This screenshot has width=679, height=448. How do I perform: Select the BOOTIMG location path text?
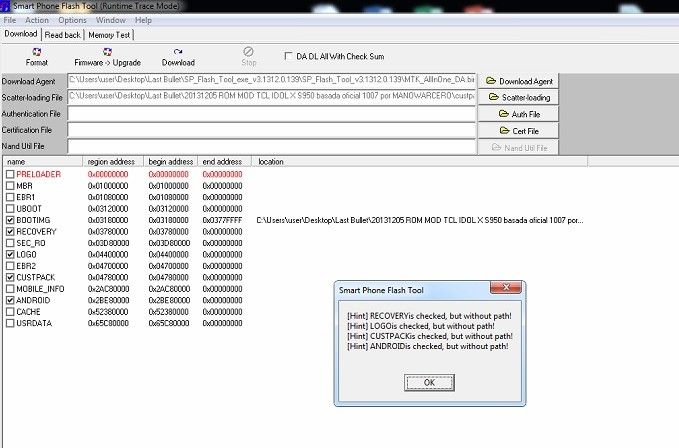click(420, 220)
